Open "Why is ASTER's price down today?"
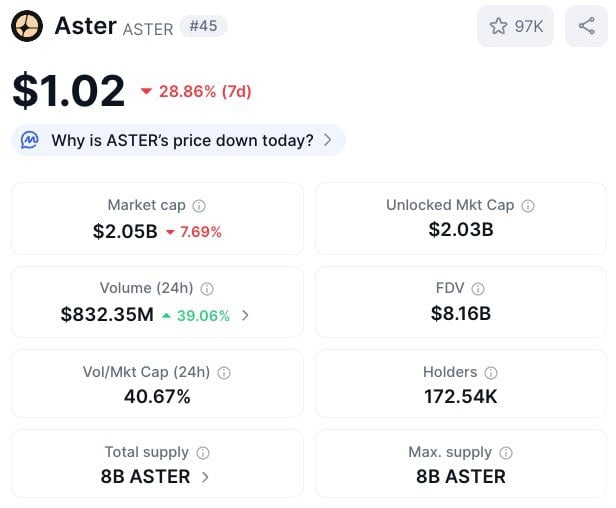Screen dimensions: 616x508 (182, 140)
